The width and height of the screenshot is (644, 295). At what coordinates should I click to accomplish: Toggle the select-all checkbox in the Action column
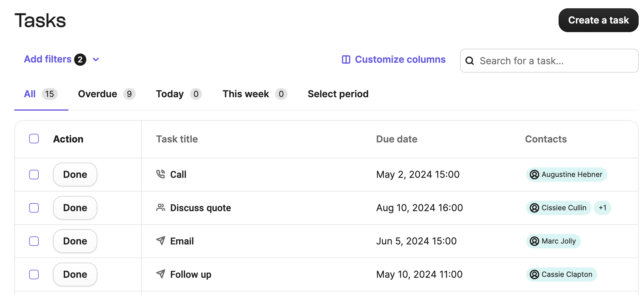point(34,139)
